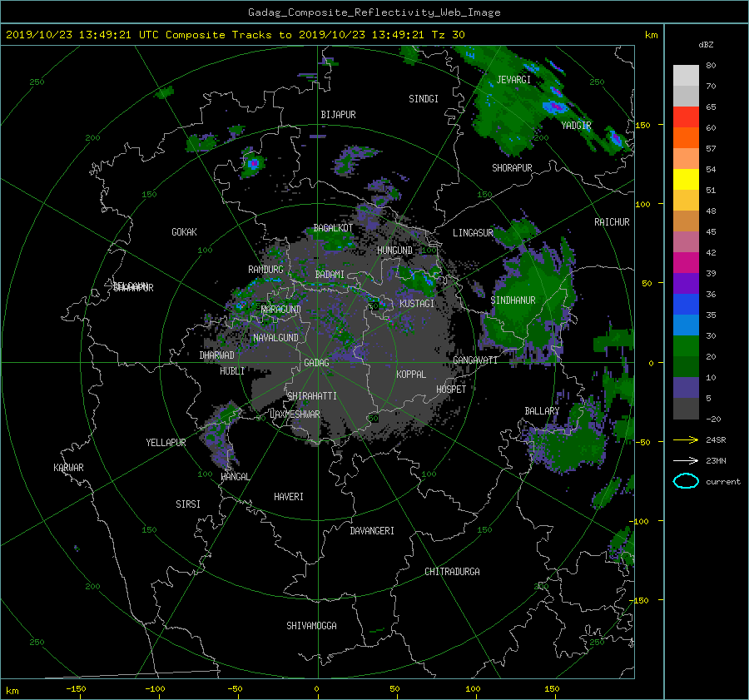
Task: Select the GANGAVATI city label
Action: click(475, 360)
